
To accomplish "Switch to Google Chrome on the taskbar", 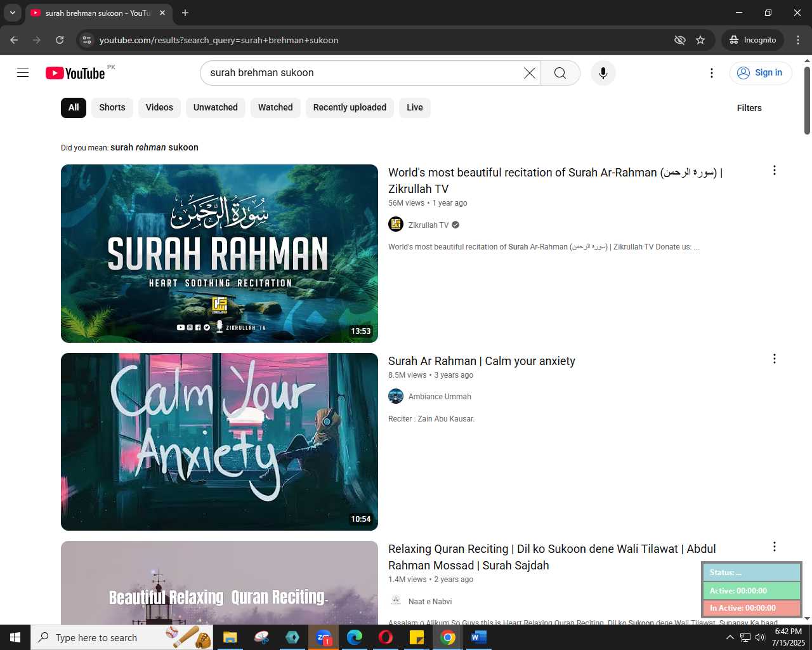I will point(448,637).
